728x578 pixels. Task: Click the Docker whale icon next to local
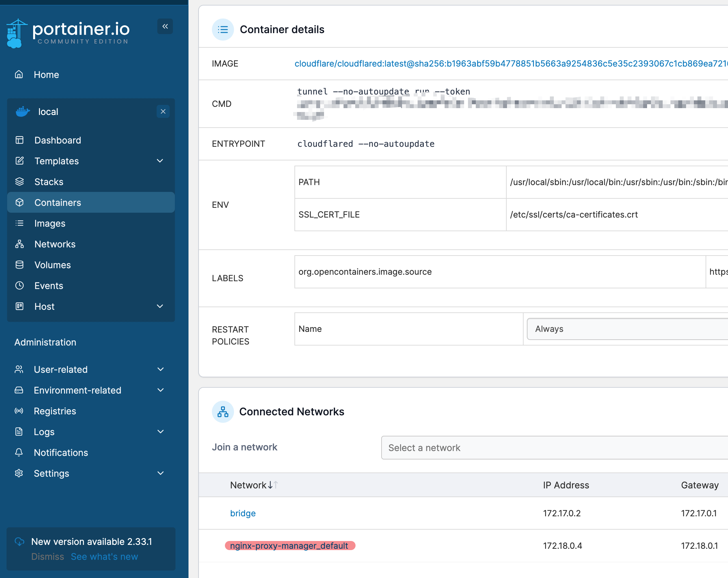(x=23, y=111)
